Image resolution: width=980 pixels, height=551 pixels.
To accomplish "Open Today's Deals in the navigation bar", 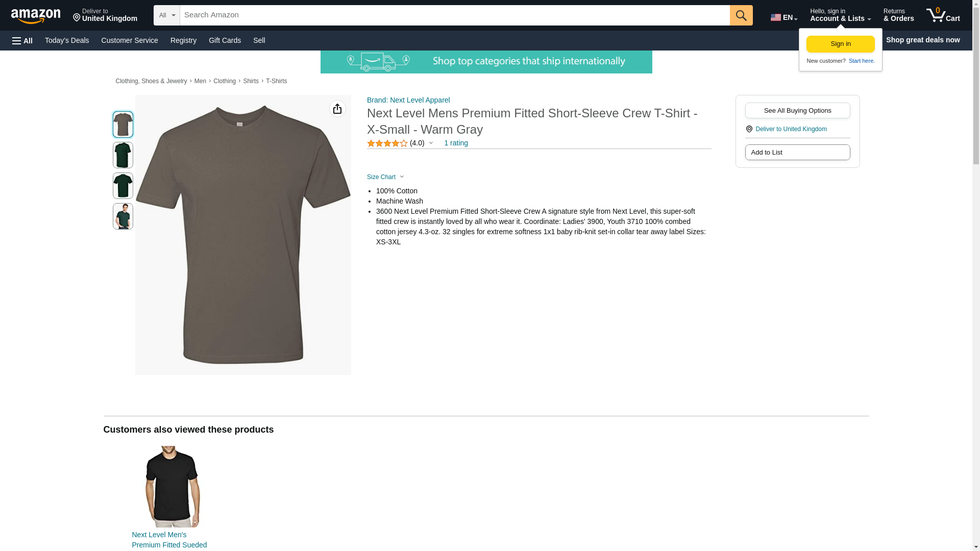I will [67, 40].
